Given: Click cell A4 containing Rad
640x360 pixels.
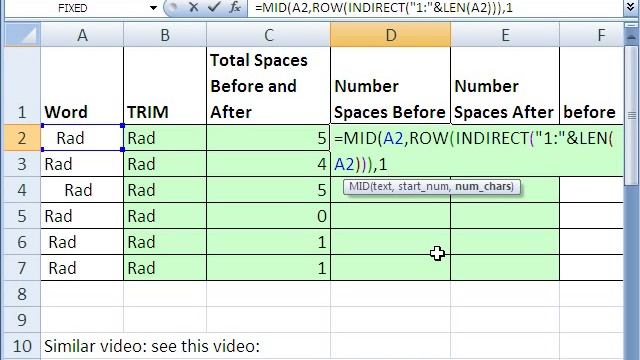Looking at the screenshot, I should (x=82, y=190).
